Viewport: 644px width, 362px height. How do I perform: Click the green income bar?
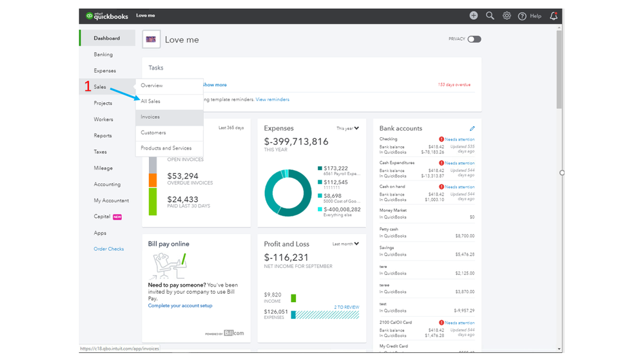pyautogui.click(x=293, y=298)
